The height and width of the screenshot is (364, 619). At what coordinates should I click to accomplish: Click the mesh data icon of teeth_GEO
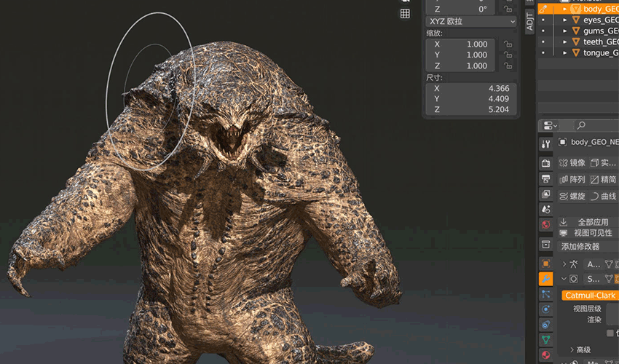[576, 41]
